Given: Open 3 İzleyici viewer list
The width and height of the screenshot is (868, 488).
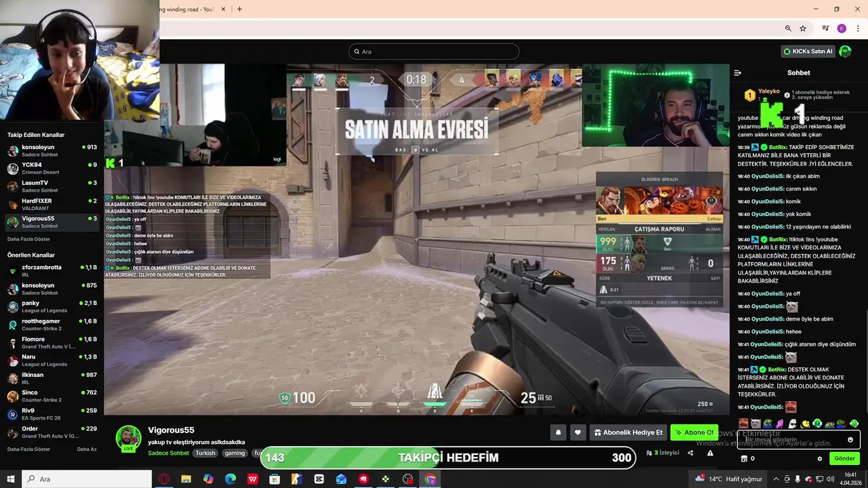Looking at the screenshot, I should point(662,453).
